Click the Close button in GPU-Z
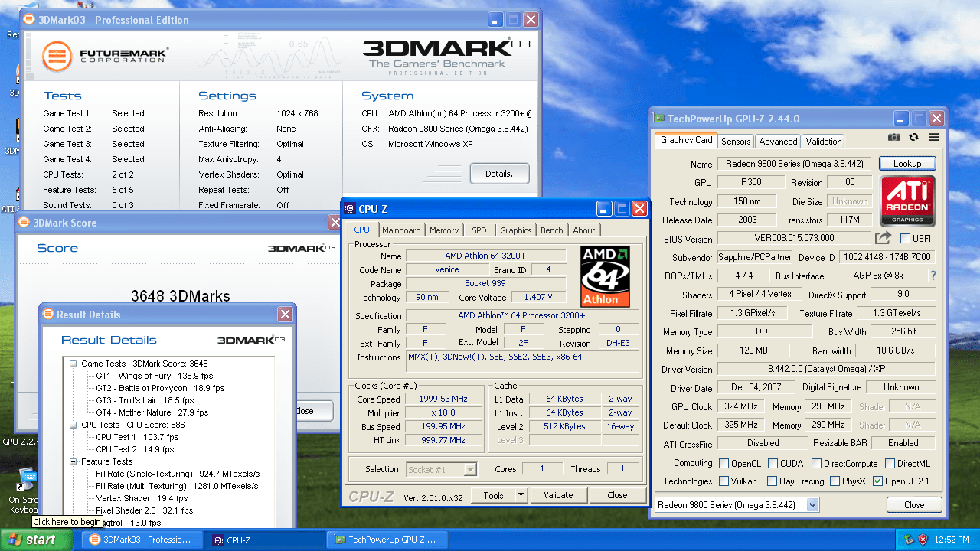Viewport: 980px width, 551px height. [x=914, y=505]
